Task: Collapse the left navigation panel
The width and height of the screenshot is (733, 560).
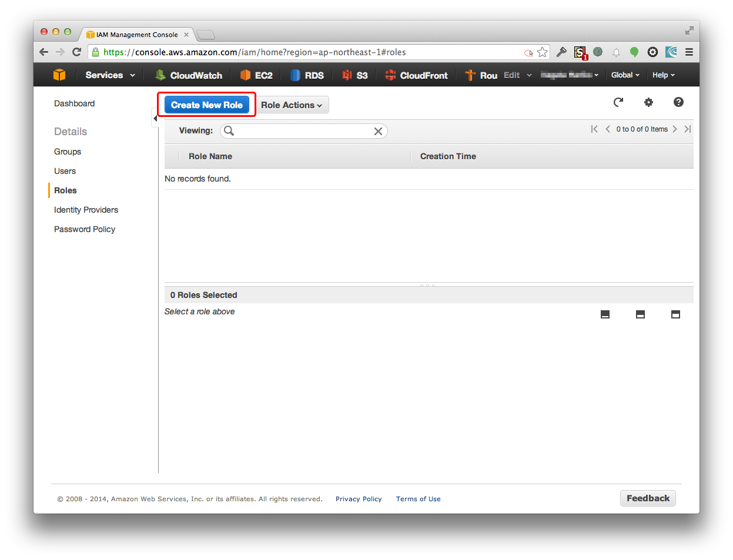Action: pyautogui.click(x=155, y=118)
